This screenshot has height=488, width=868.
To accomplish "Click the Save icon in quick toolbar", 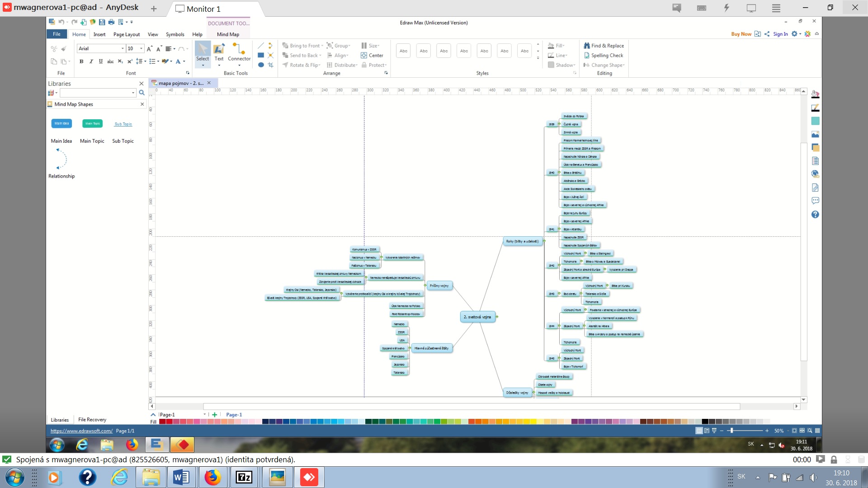I will coord(102,22).
